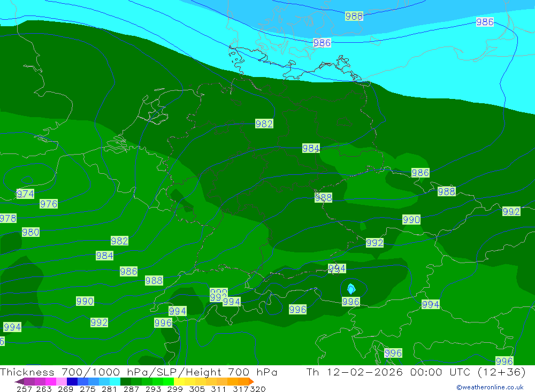Click the date text 'Th 12-02-2026 00:00 UTC'
Image resolution: width=535 pixels, height=392 pixels.
[x=388, y=372]
